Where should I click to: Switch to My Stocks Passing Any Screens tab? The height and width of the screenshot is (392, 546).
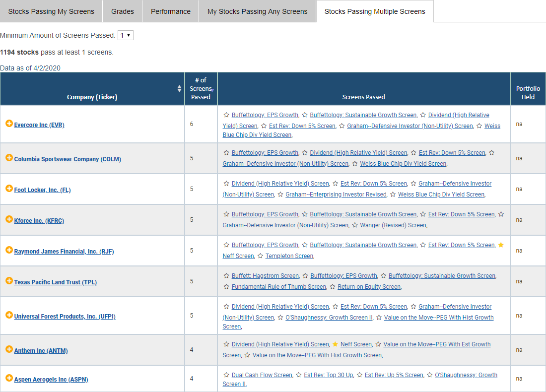pos(257,11)
